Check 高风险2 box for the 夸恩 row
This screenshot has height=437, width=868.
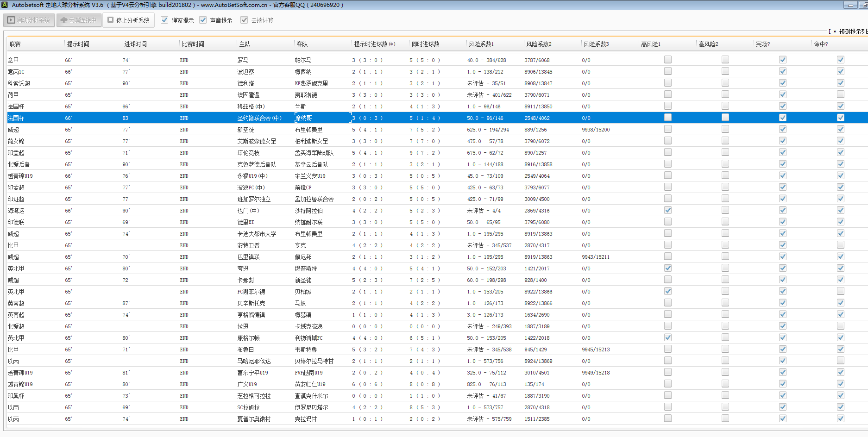coord(725,268)
